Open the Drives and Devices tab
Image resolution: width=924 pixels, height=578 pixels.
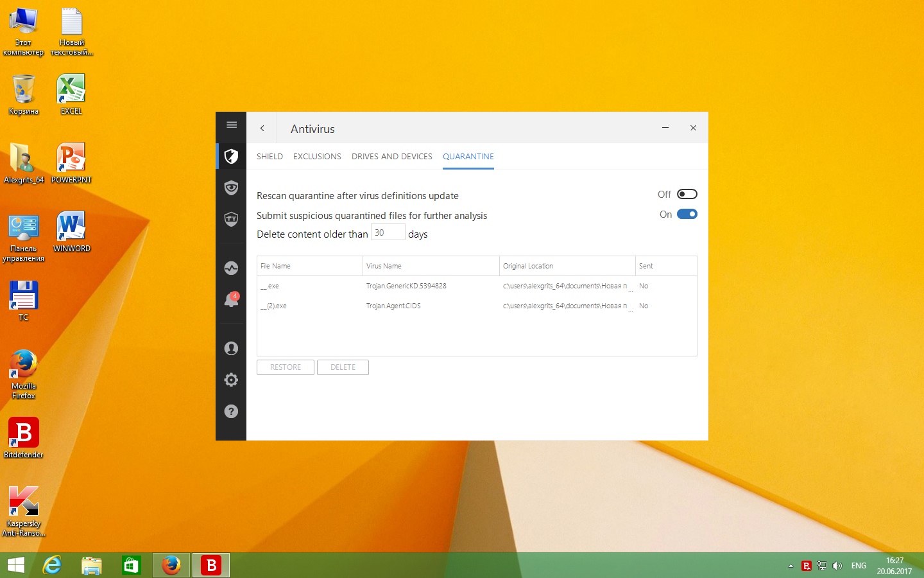pyautogui.click(x=391, y=157)
